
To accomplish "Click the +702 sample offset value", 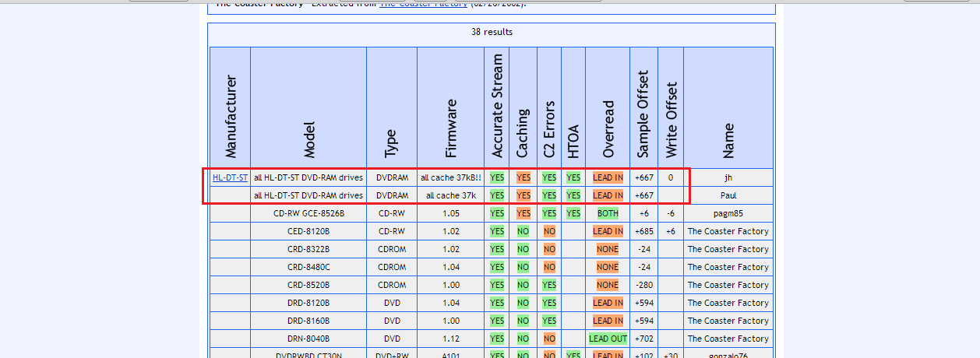I will coord(643,339).
